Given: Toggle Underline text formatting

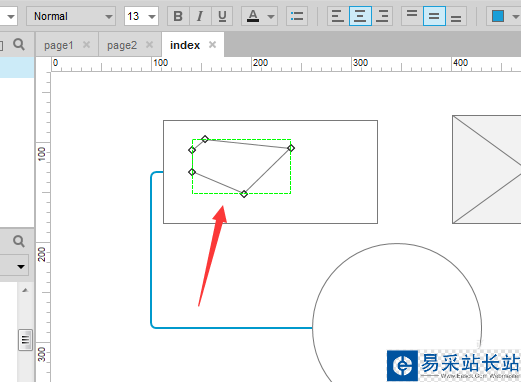Looking at the screenshot, I should coord(222,16).
